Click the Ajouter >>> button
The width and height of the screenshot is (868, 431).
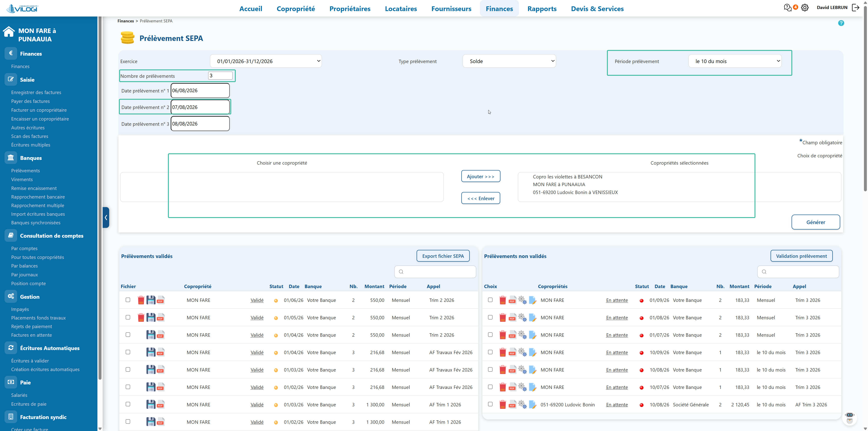coord(481,176)
